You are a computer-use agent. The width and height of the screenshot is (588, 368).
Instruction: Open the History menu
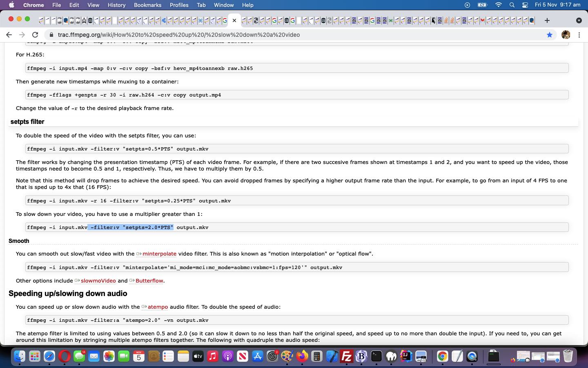tap(116, 5)
